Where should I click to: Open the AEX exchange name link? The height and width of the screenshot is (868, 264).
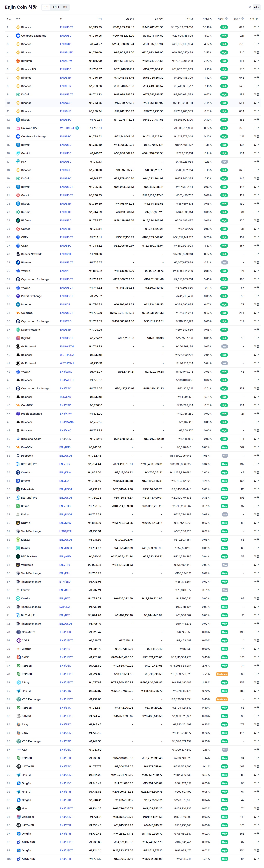[x=24, y=750]
